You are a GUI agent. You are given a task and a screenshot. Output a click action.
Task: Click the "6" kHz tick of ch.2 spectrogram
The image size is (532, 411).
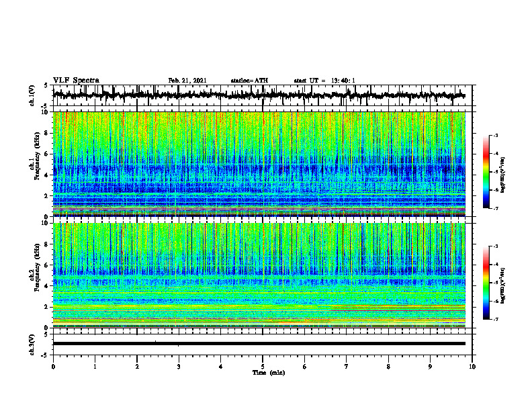(x=46, y=265)
